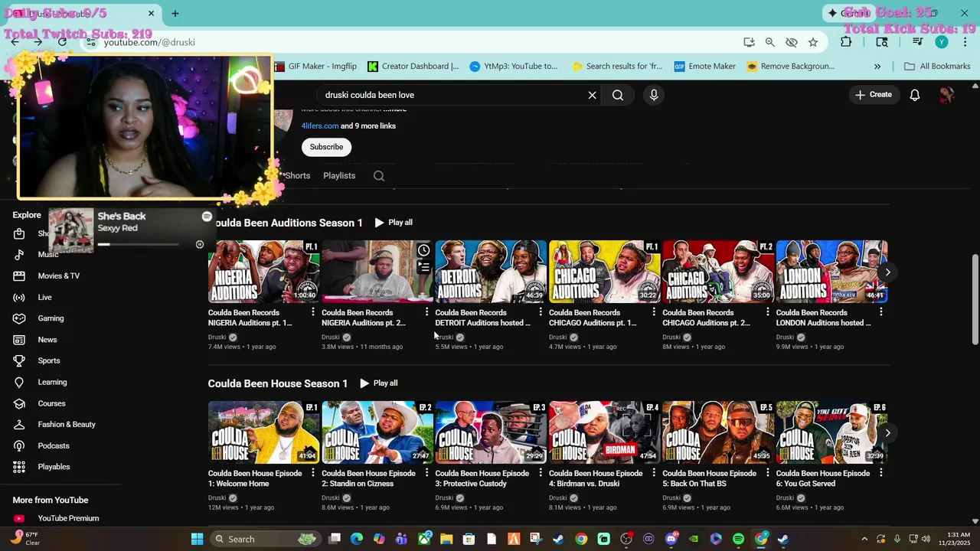Open File Explorer from the taskbar
Viewport: 980px width, 551px height.
pyautogui.click(x=446, y=539)
